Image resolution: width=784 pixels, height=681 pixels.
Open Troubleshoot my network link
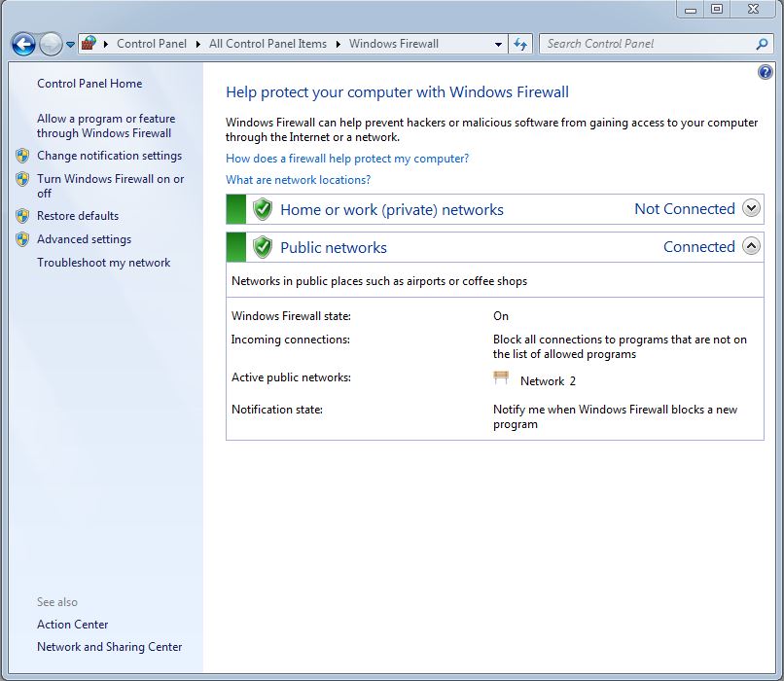point(103,263)
